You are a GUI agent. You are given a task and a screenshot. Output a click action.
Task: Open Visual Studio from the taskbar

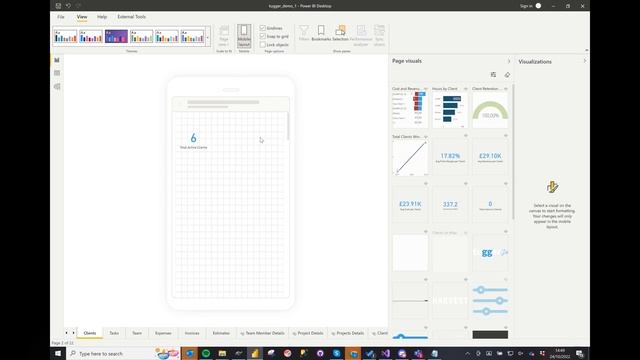pyautogui.click(x=386, y=353)
